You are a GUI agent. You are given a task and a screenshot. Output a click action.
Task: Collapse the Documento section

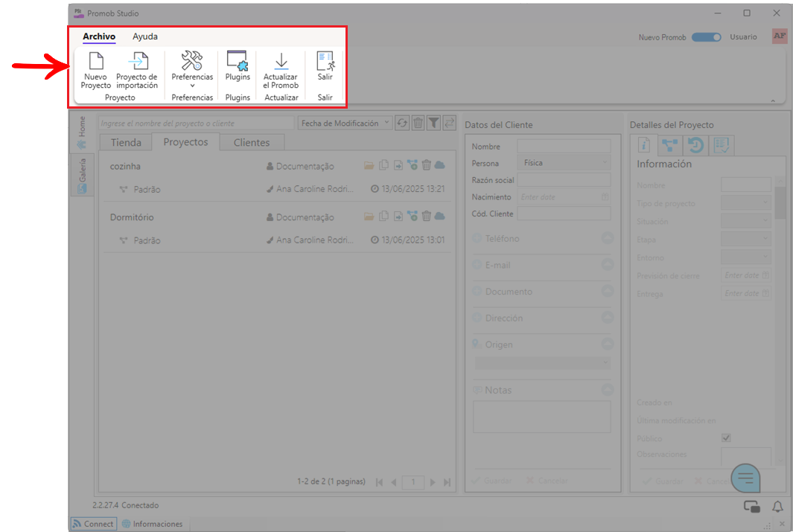[x=607, y=291]
